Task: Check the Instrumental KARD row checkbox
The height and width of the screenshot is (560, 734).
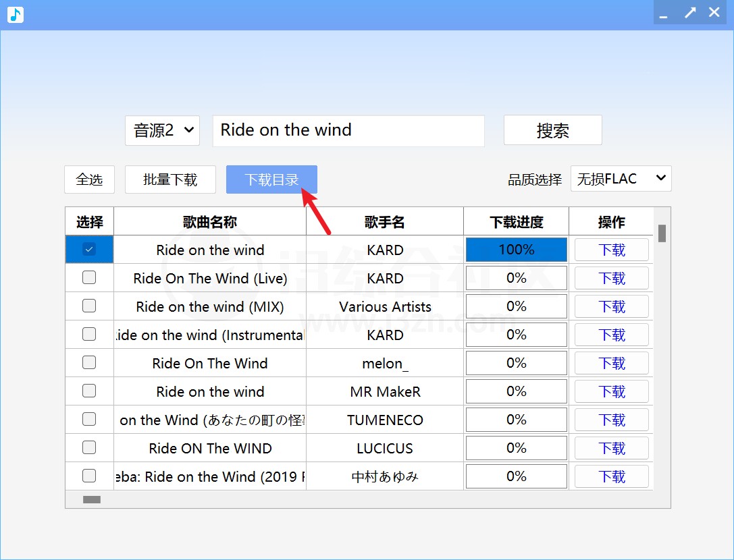Action: tap(89, 334)
